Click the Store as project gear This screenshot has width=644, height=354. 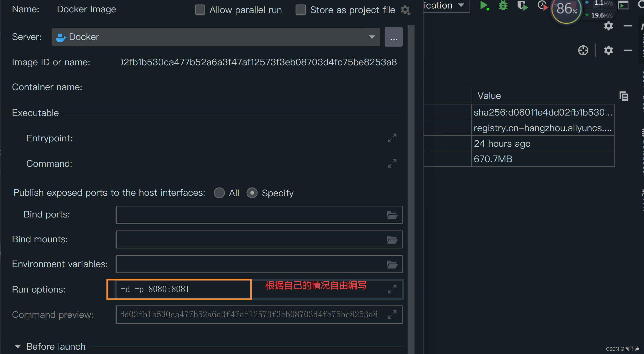click(x=406, y=10)
